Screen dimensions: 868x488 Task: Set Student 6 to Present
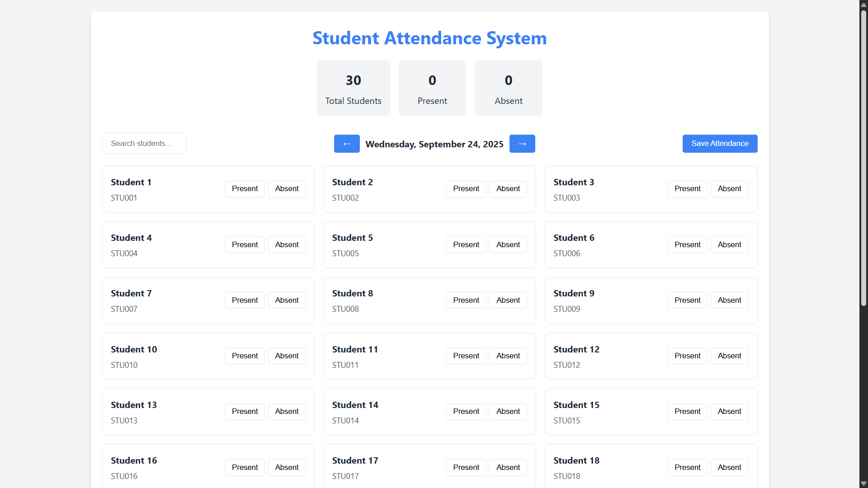point(687,244)
